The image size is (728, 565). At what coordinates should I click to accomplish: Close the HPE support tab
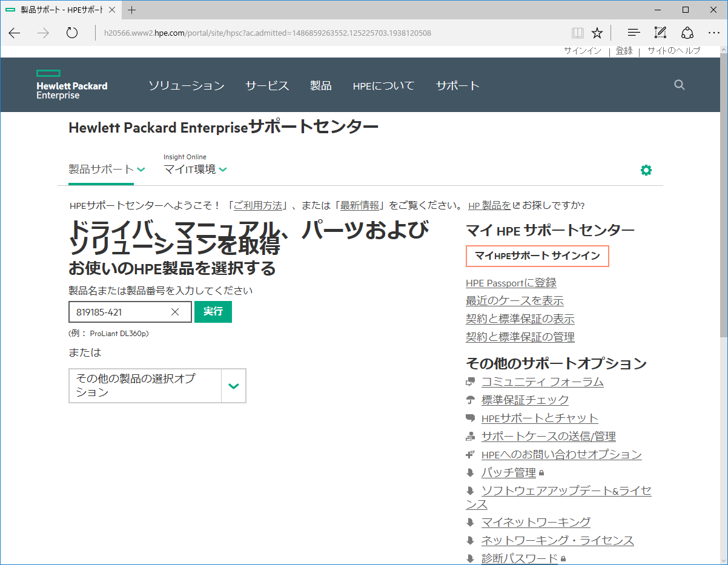coord(113,10)
